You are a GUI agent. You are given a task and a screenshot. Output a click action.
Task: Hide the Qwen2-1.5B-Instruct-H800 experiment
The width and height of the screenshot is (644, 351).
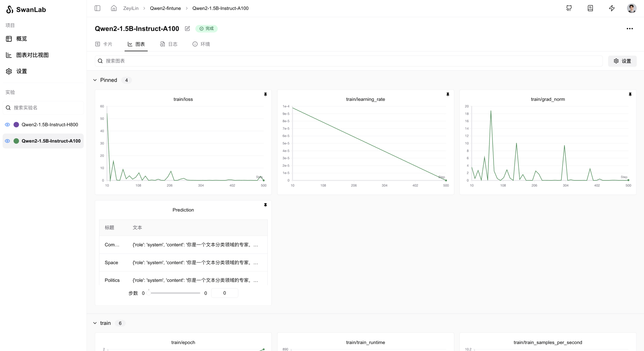(x=7, y=125)
